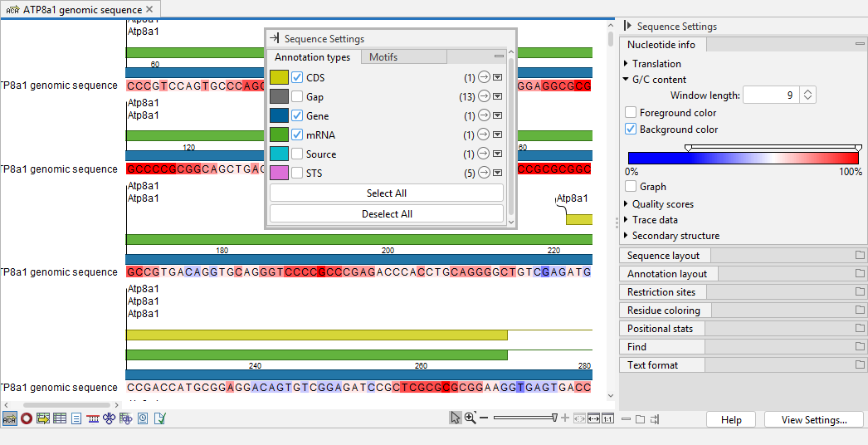Uncheck the Gene annotation type

pyautogui.click(x=297, y=116)
